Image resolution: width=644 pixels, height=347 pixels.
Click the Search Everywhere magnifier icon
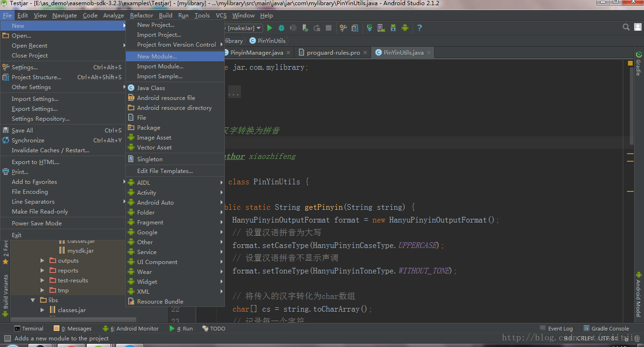point(626,27)
